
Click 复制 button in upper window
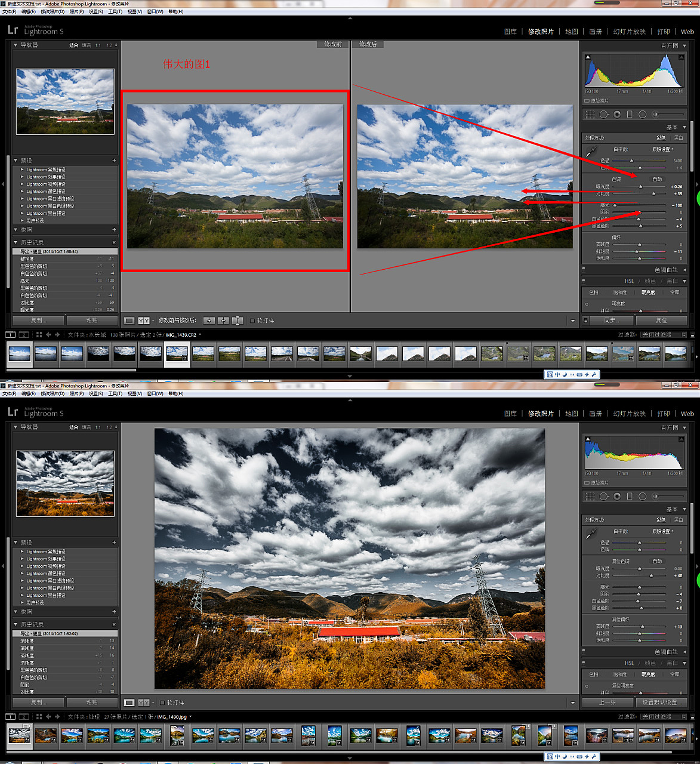pyautogui.click(x=39, y=321)
